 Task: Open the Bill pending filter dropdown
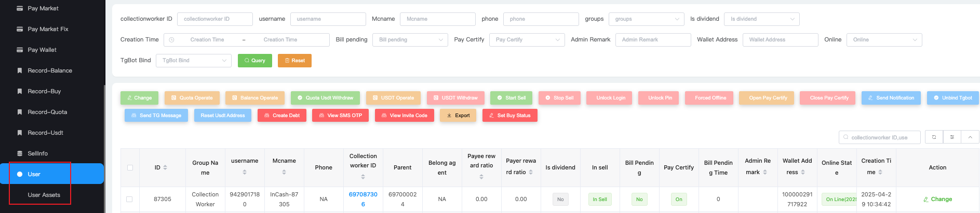point(410,40)
